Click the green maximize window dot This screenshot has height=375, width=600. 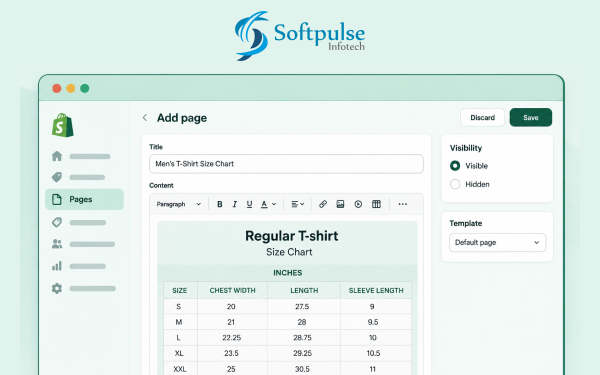[x=85, y=88]
